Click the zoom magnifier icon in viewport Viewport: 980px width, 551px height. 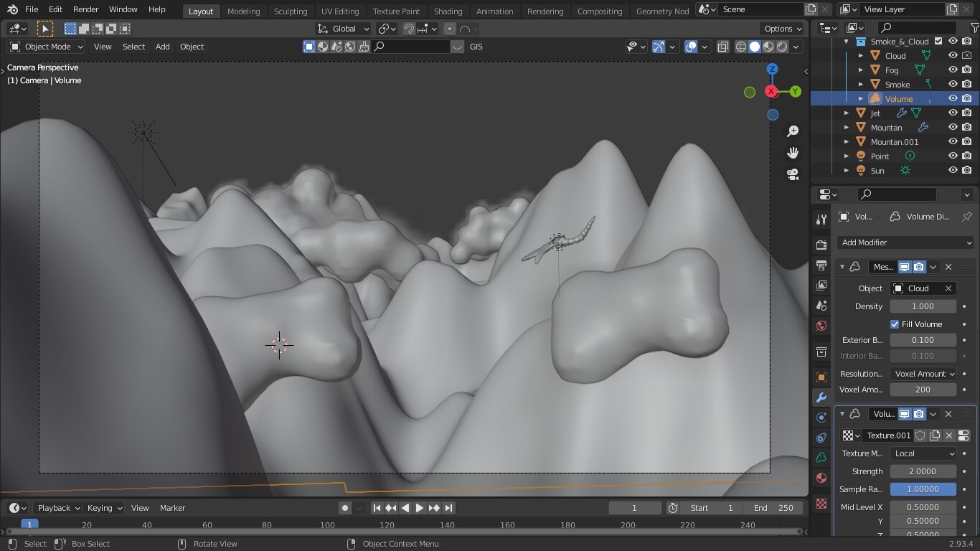point(793,131)
